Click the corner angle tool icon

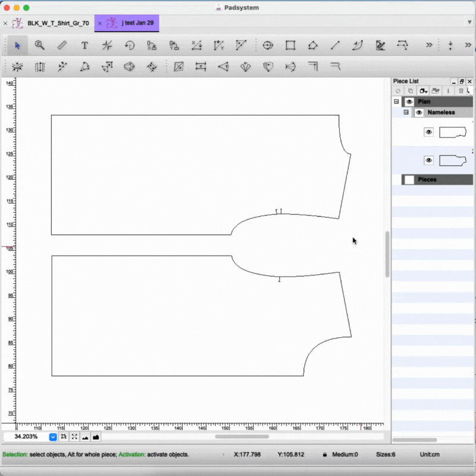pyautogui.click(x=313, y=67)
